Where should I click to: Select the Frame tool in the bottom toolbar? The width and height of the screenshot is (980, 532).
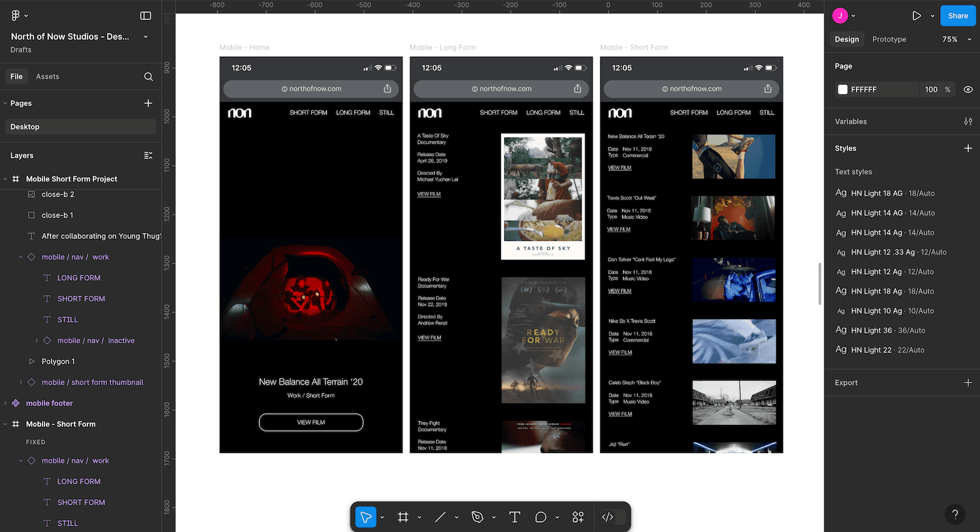[x=402, y=517]
